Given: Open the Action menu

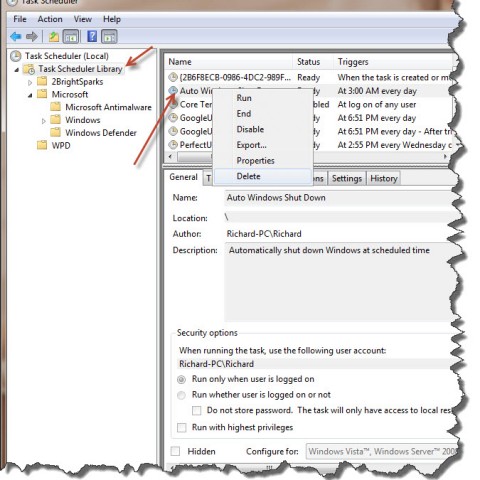Looking at the screenshot, I should (x=50, y=19).
